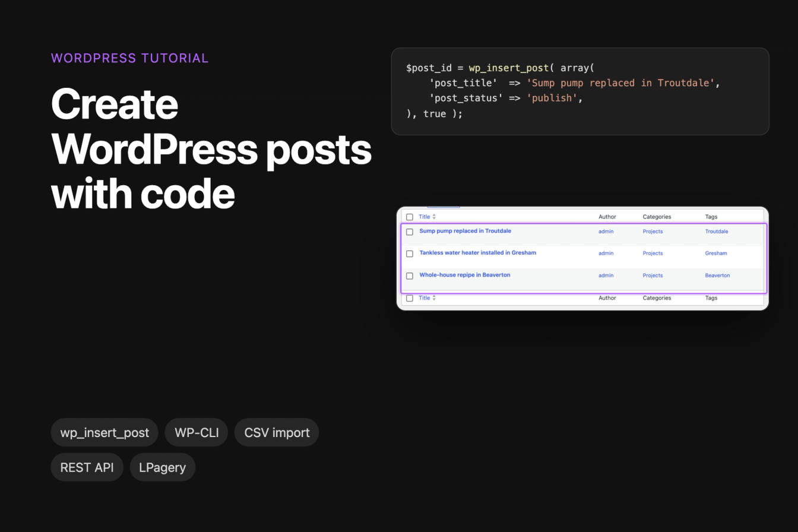Select the WP-CLI pill
Screen dimensions: 798x532
click(x=197, y=432)
